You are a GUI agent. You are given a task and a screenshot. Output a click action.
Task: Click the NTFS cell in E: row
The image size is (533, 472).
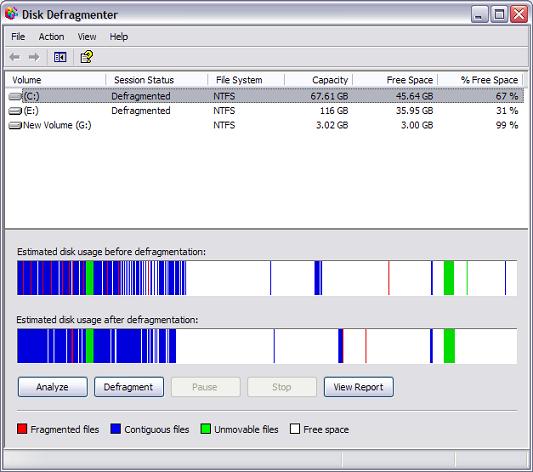224,111
